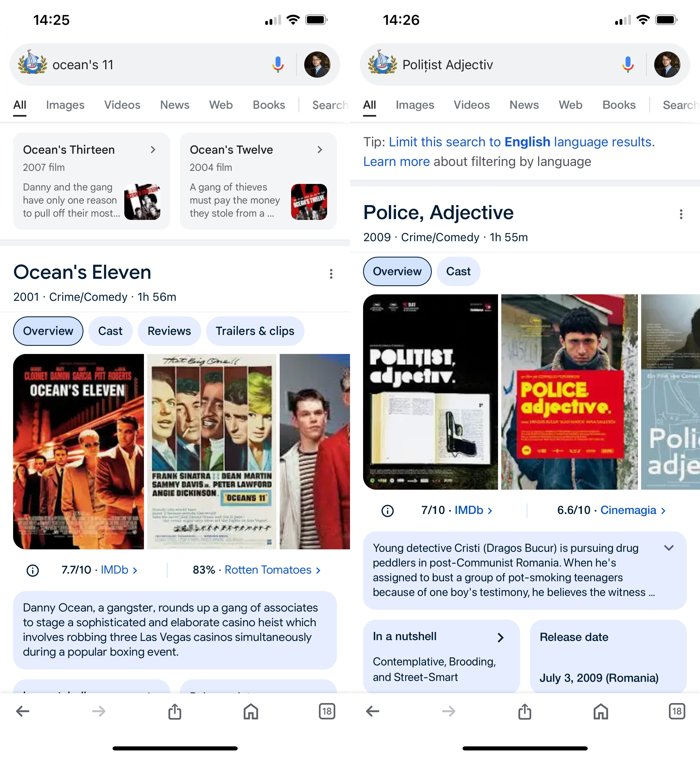Select Reviews chip for Ocean's Eleven
The image size is (700, 757).
point(169,331)
